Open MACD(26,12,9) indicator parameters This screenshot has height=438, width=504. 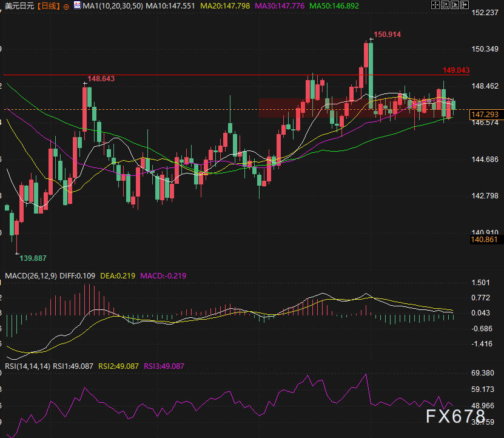tap(30, 275)
